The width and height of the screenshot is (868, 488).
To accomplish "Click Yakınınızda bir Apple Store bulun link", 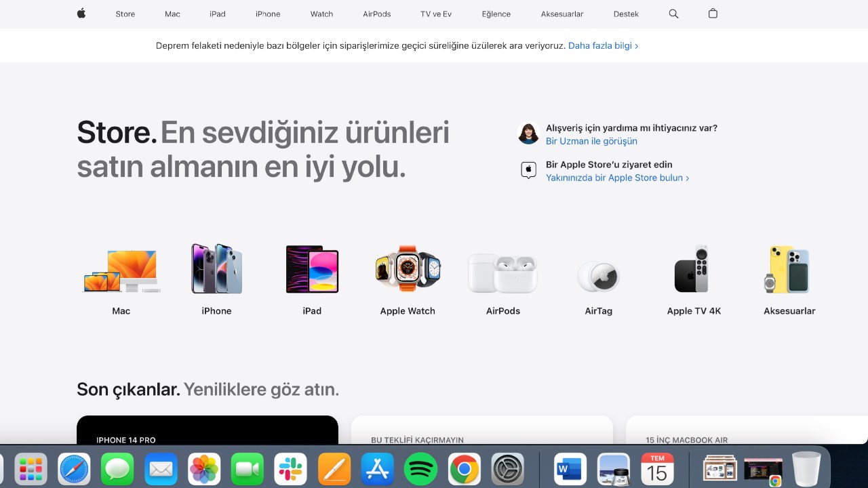I will 617,178.
